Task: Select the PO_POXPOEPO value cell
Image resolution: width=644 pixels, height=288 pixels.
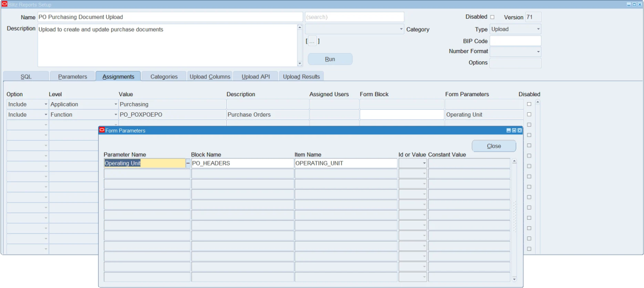Action: (x=172, y=114)
